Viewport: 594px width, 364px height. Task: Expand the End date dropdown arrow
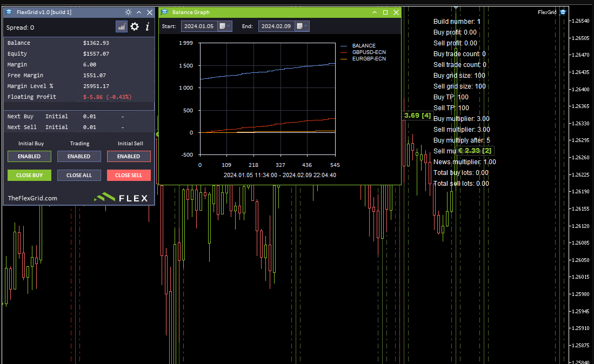pyautogui.click(x=305, y=25)
